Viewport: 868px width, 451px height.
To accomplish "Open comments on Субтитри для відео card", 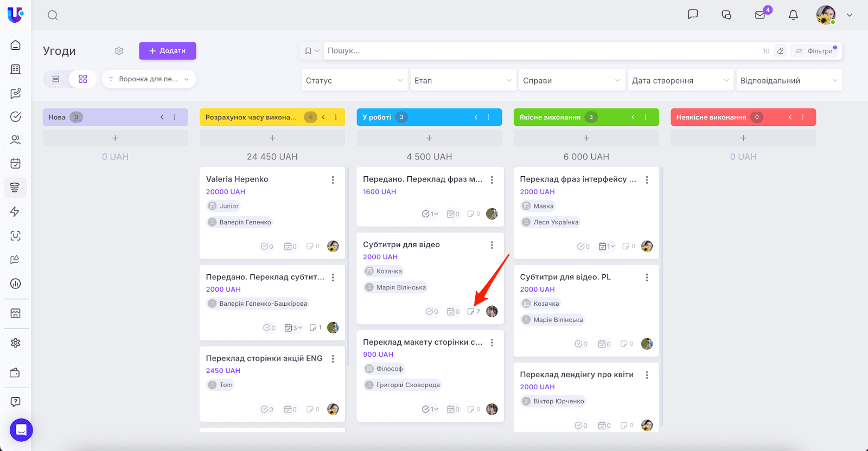I will click(473, 312).
